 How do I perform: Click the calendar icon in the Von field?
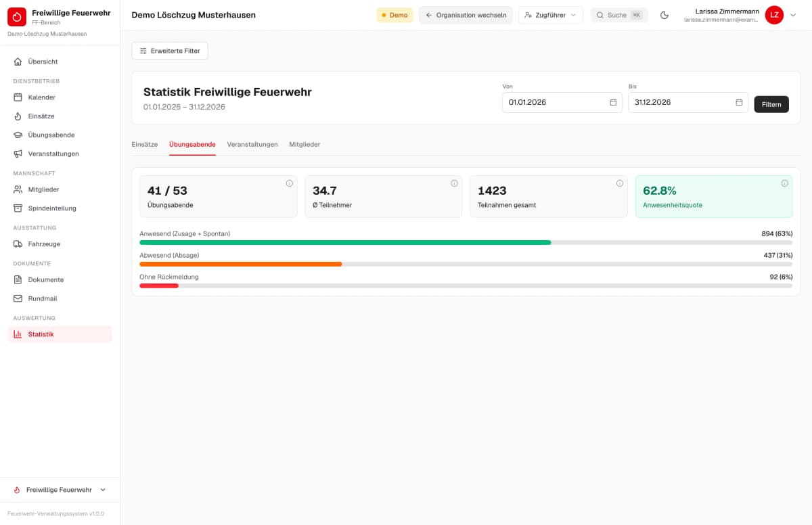pyautogui.click(x=613, y=102)
